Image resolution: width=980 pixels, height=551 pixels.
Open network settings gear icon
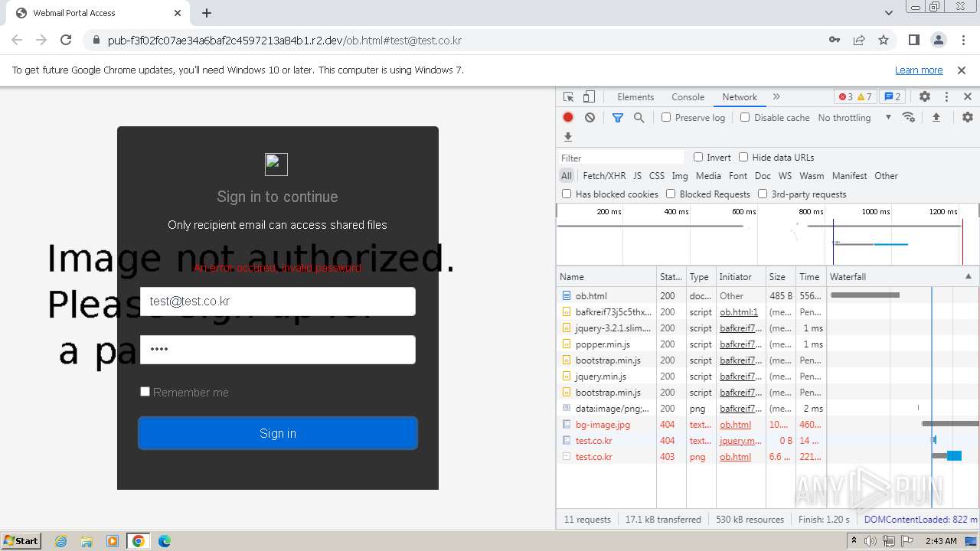coord(968,117)
